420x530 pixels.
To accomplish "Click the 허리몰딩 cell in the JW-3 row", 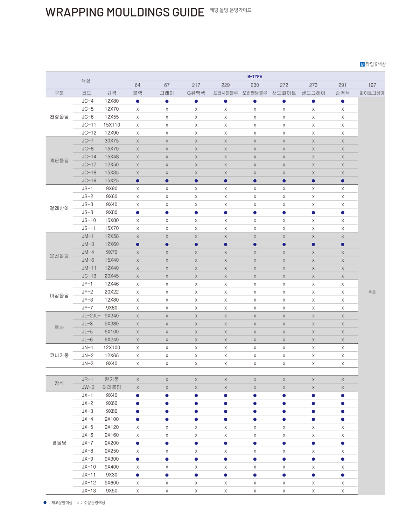I will coord(112,387).
